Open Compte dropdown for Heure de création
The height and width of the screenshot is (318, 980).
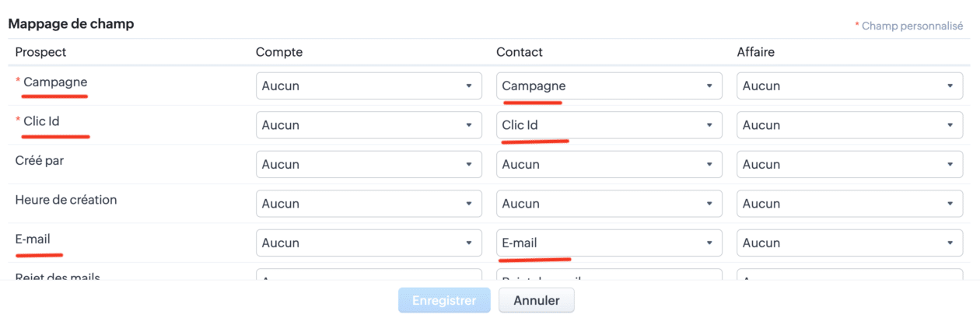pos(369,204)
